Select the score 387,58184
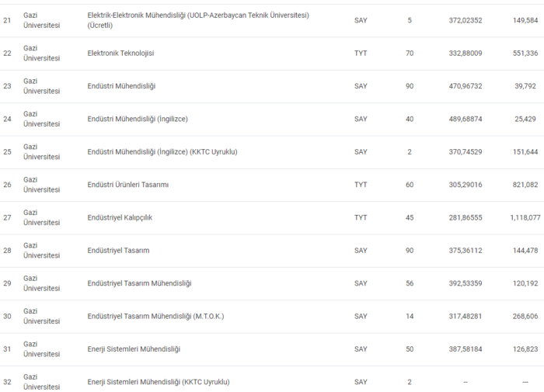 (466, 349)
